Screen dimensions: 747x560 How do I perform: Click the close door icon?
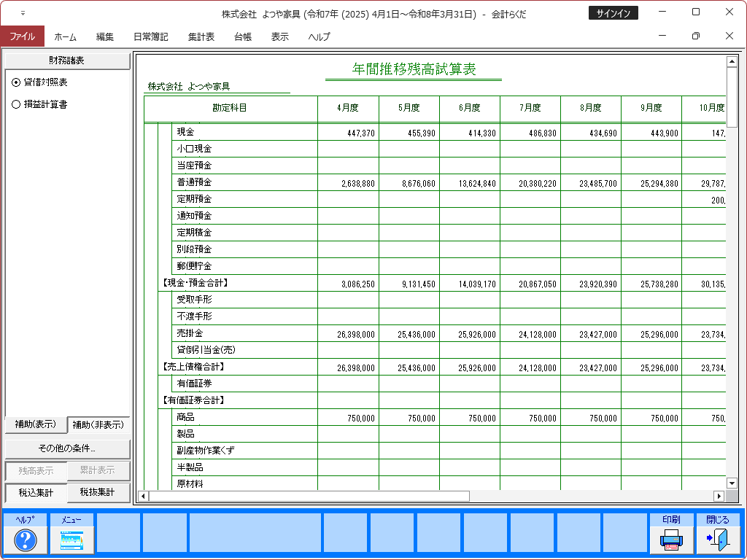coord(718,540)
